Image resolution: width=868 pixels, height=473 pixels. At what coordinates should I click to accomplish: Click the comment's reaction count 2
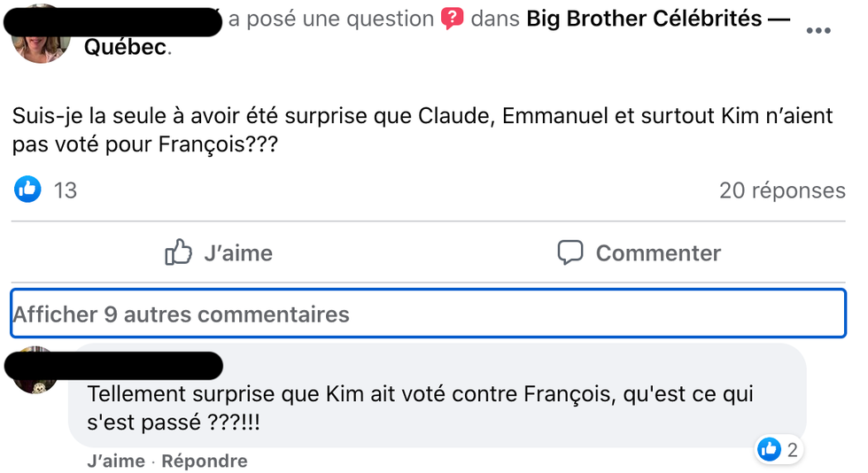tap(792, 450)
